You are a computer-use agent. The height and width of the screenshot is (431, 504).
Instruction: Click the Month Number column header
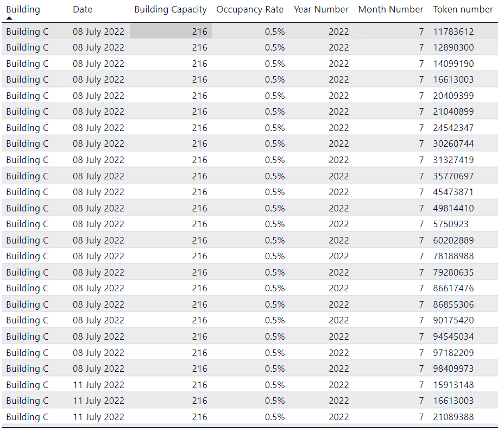(390, 10)
